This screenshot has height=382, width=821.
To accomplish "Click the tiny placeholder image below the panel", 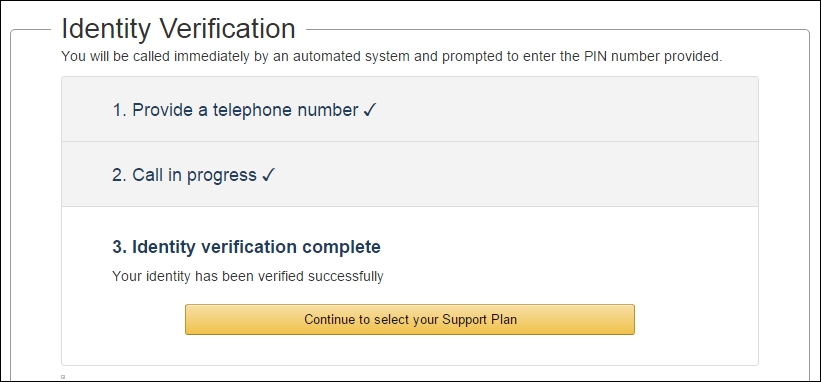I will click(x=63, y=376).
